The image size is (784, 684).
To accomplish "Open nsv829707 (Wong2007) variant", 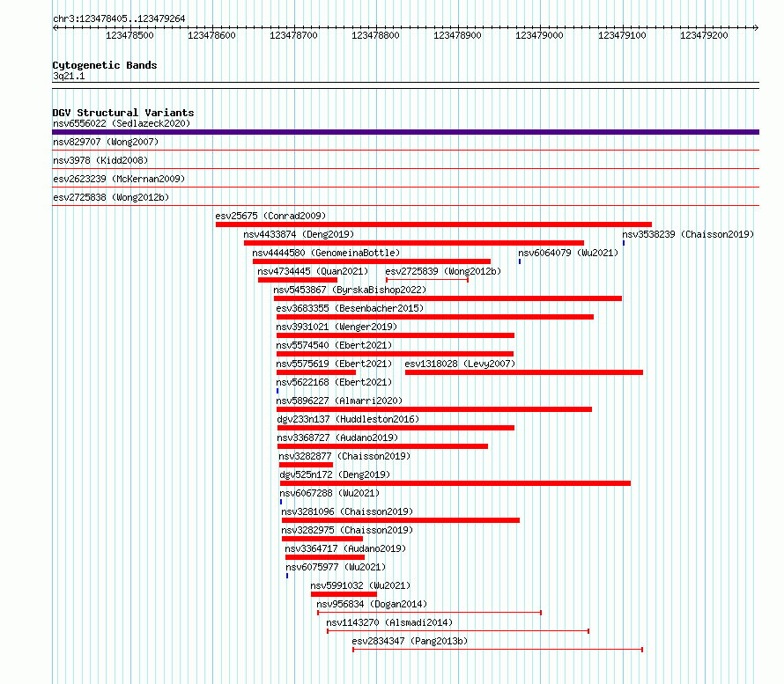I will [x=106, y=142].
